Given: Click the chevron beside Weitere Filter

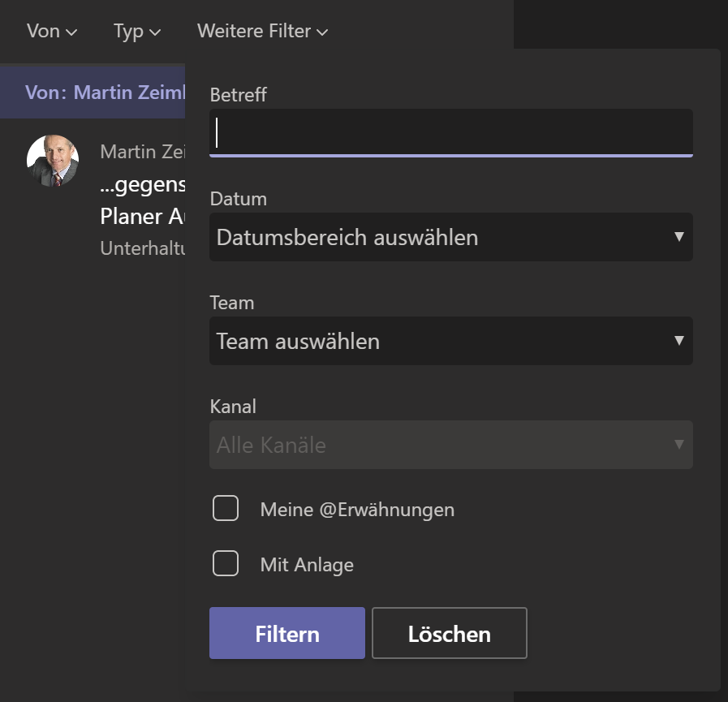Looking at the screenshot, I should (x=322, y=32).
